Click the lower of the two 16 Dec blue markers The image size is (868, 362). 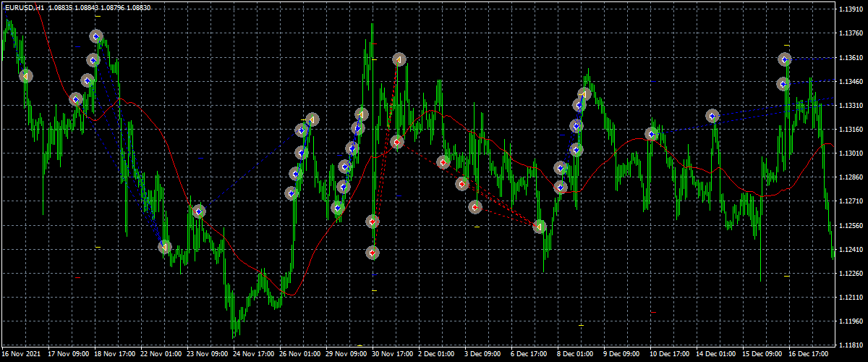click(x=784, y=84)
